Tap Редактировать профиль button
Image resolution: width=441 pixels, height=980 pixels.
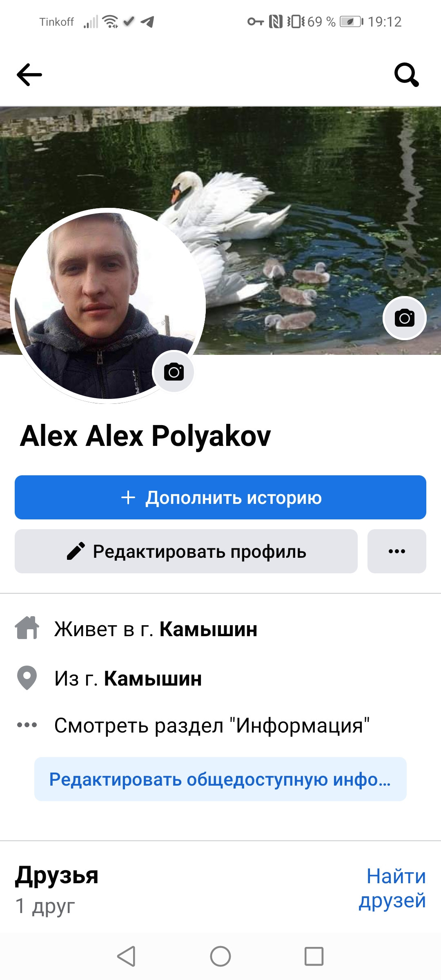186,551
